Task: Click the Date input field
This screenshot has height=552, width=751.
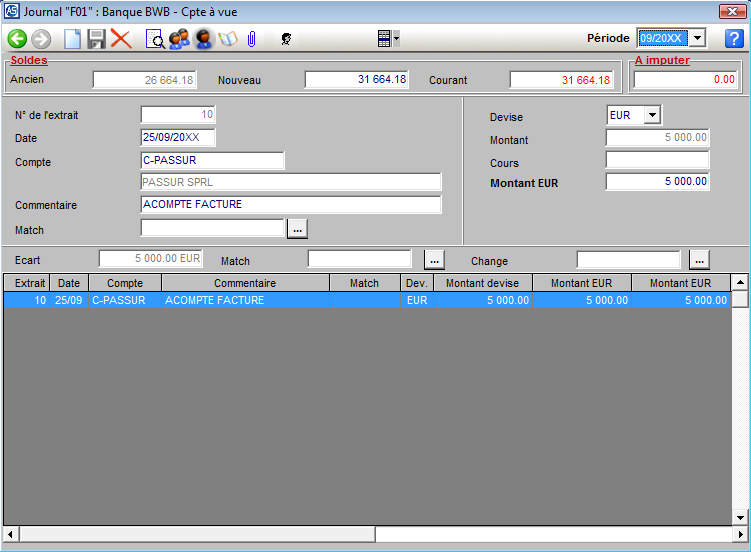Action: 178,137
